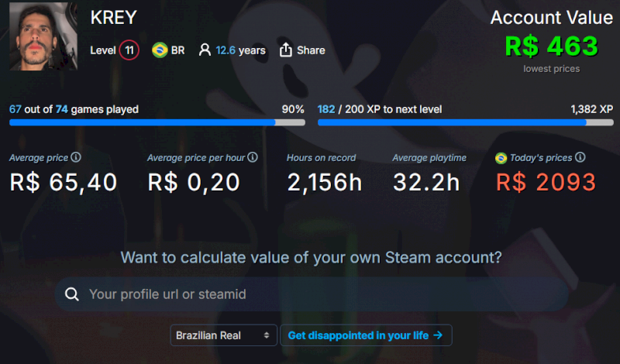Click the Brazil flag next to BR
This screenshot has width=620, height=364.
pos(160,50)
